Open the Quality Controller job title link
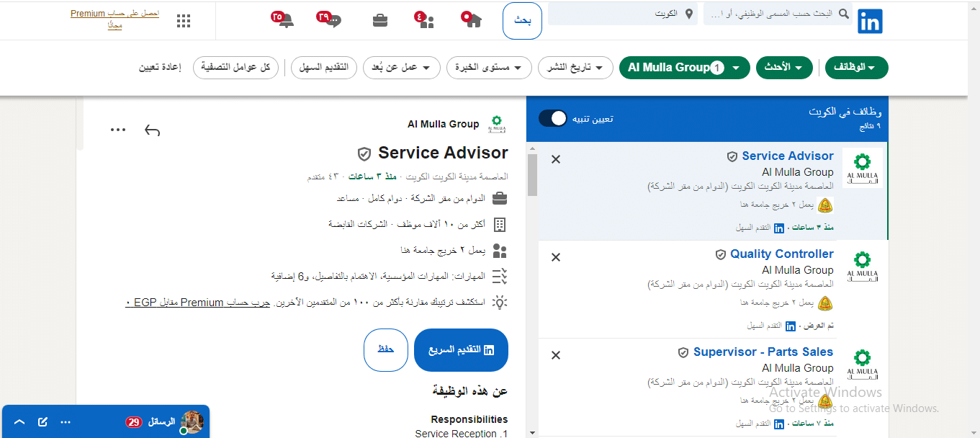 click(x=782, y=254)
